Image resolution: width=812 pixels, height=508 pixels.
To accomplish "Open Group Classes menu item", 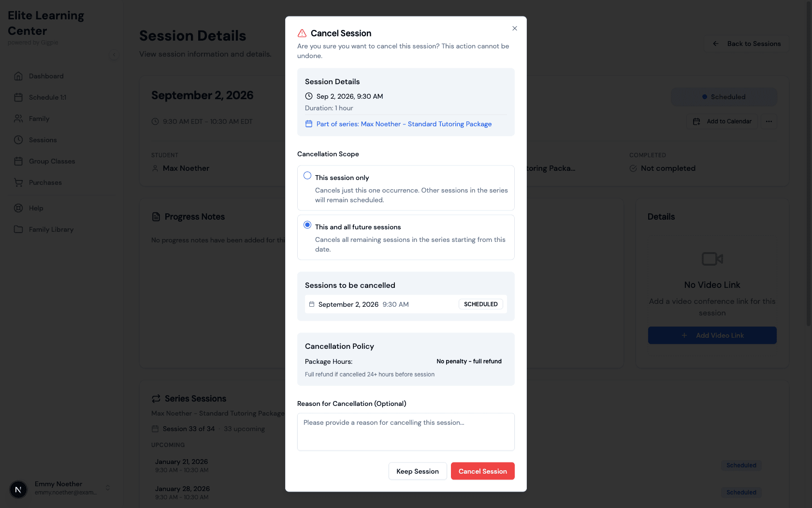I will coord(52,161).
